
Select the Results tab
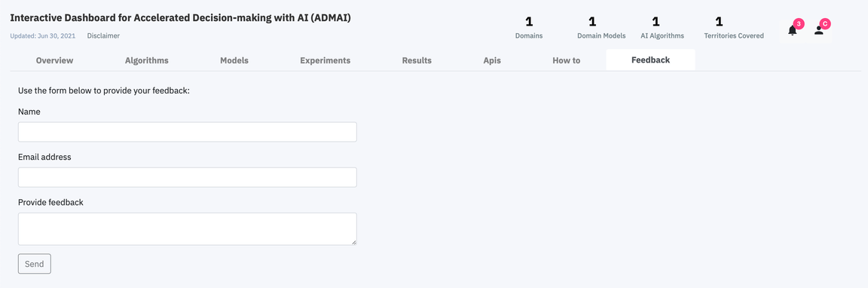tap(417, 60)
